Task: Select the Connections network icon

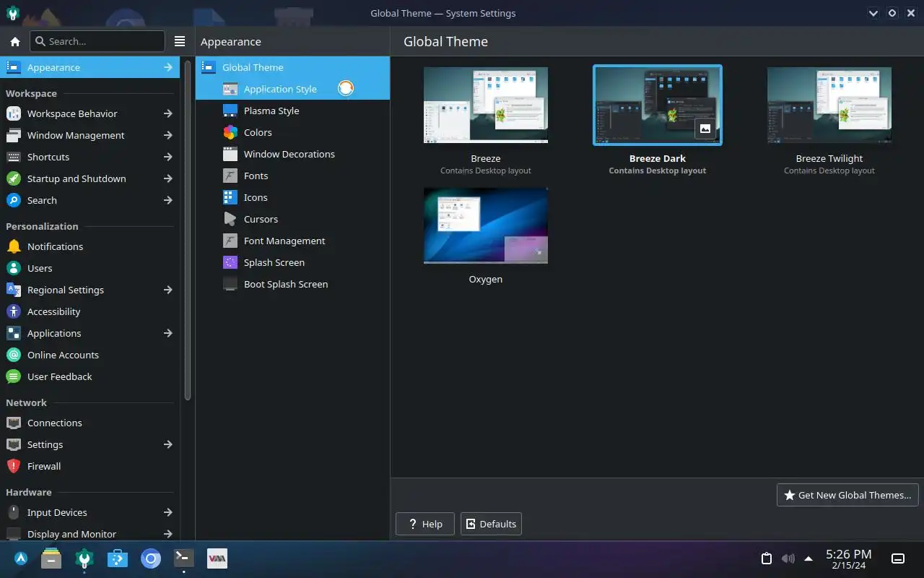Action: pyautogui.click(x=14, y=423)
